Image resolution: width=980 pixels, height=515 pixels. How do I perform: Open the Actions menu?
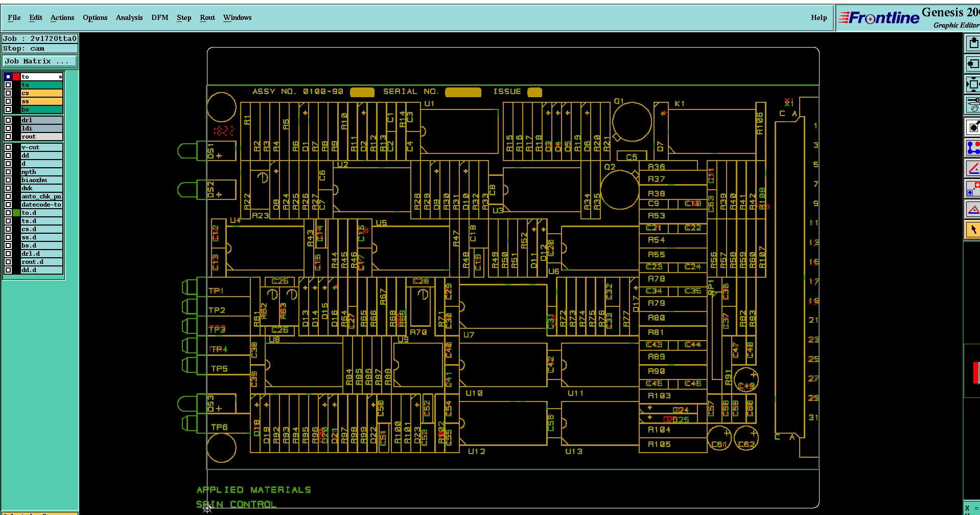pos(62,17)
